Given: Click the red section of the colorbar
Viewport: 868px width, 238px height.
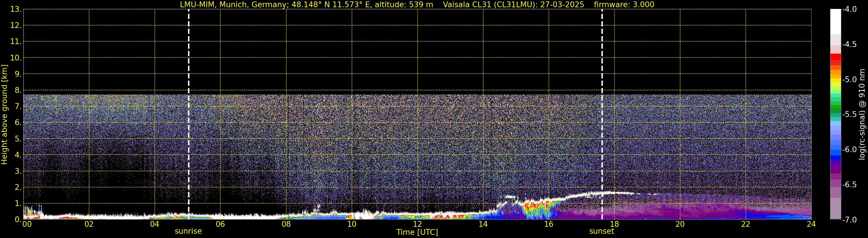Looking at the screenshot, I should (835, 59).
